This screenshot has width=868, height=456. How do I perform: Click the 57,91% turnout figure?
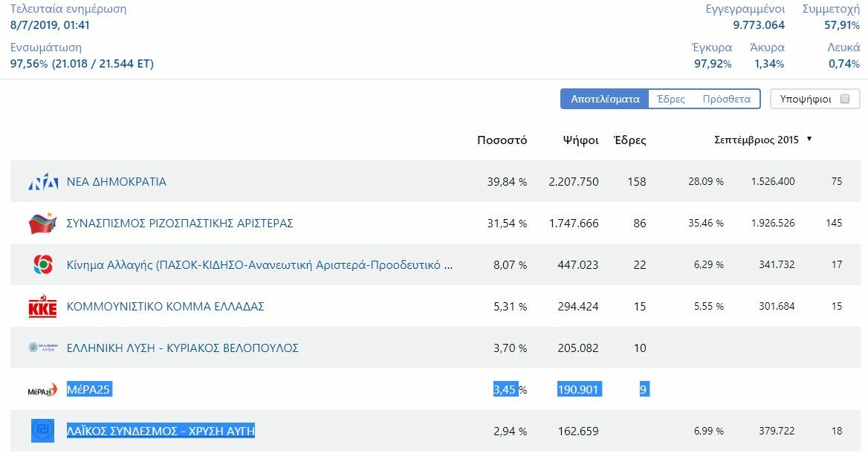click(842, 25)
